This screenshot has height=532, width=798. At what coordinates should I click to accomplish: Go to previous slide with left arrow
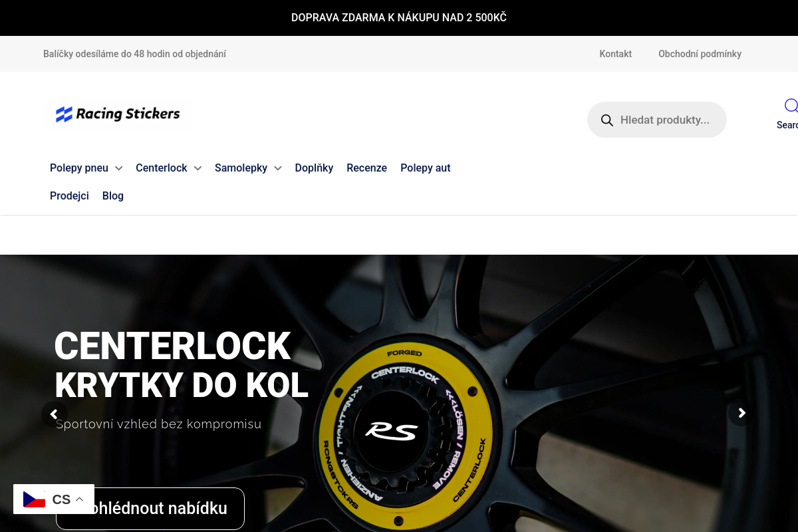click(55, 414)
